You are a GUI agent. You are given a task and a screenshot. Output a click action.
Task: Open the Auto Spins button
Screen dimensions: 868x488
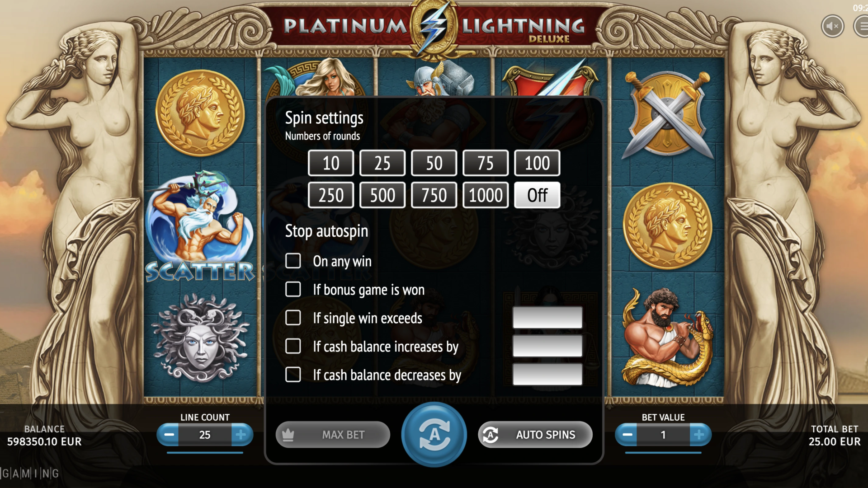click(535, 435)
